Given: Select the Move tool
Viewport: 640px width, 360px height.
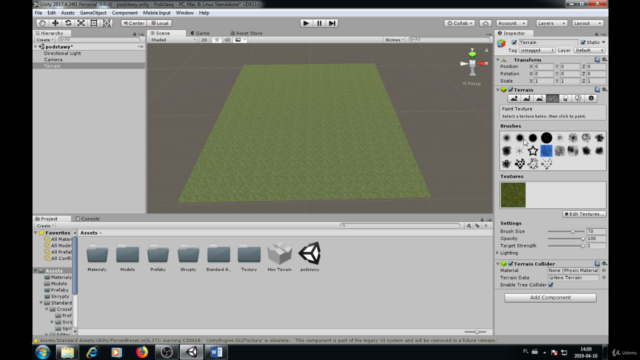Looking at the screenshot, I should point(55,23).
